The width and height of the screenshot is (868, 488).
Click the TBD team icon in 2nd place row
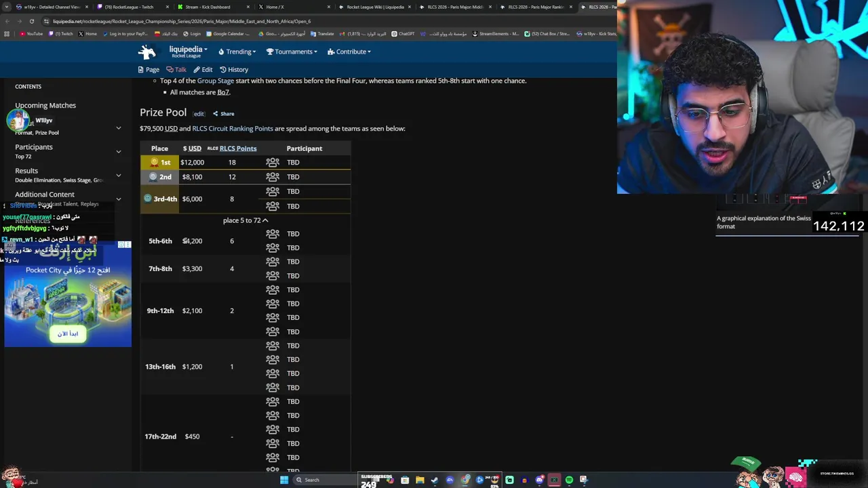pyautogui.click(x=273, y=177)
